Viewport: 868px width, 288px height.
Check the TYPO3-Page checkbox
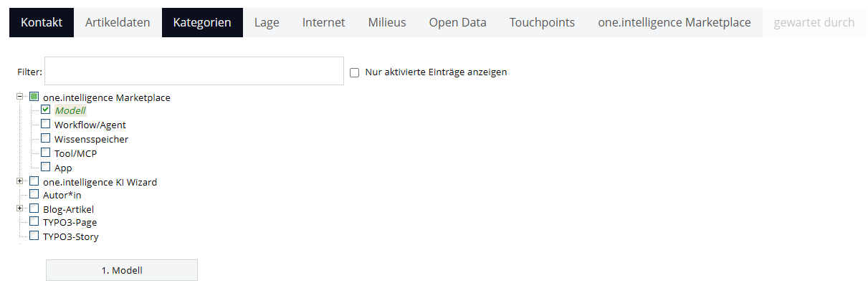pyautogui.click(x=34, y=222)
